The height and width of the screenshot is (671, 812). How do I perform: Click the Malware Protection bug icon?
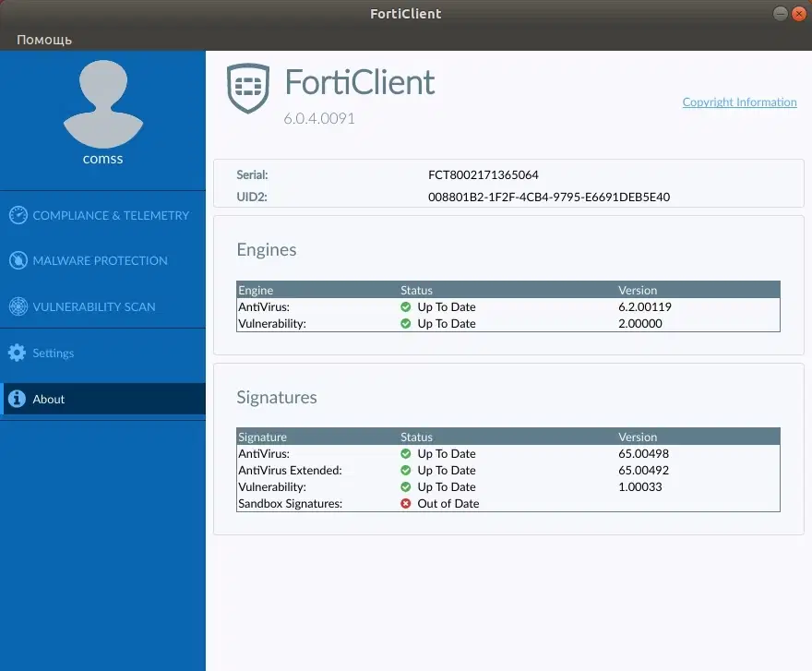tap(18, 260)
